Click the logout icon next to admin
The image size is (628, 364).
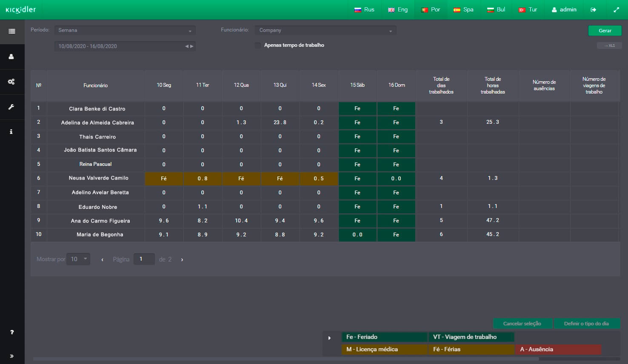click(x=593, y=10)
